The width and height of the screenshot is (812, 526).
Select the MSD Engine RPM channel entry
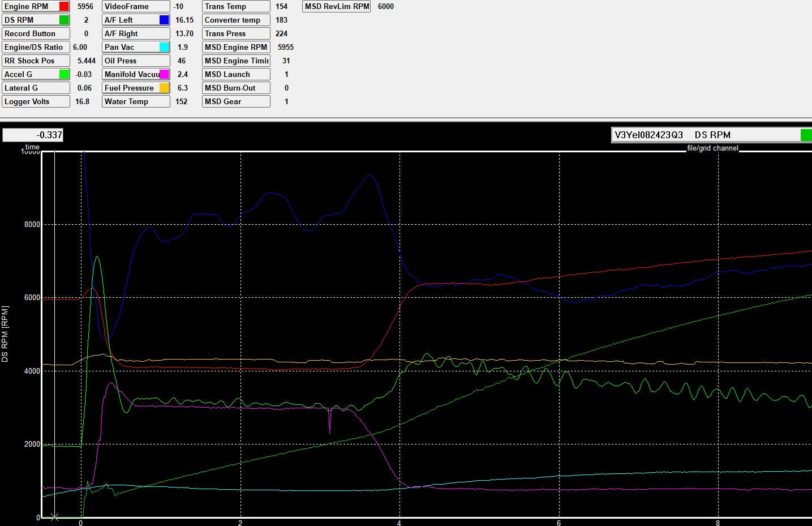[x=235, y=47]
